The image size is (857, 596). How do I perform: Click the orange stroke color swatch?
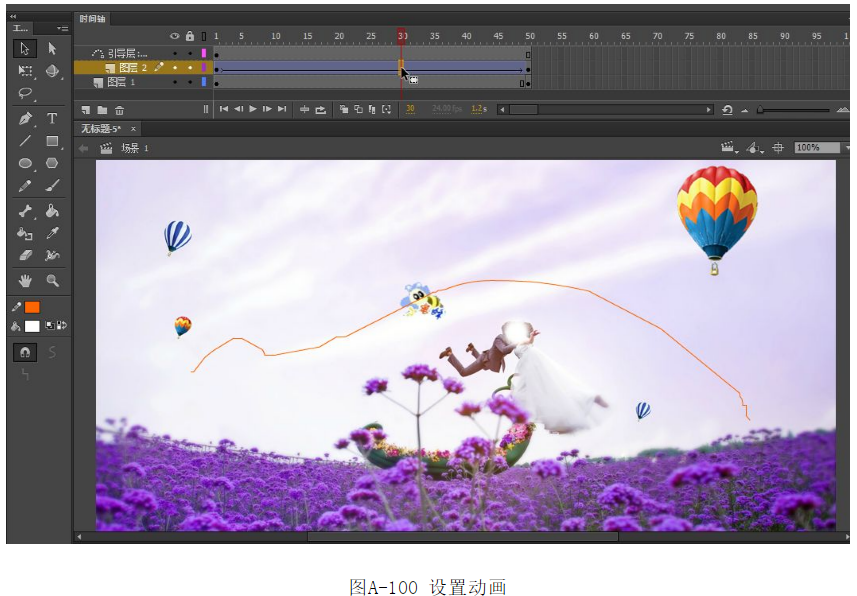33,307
